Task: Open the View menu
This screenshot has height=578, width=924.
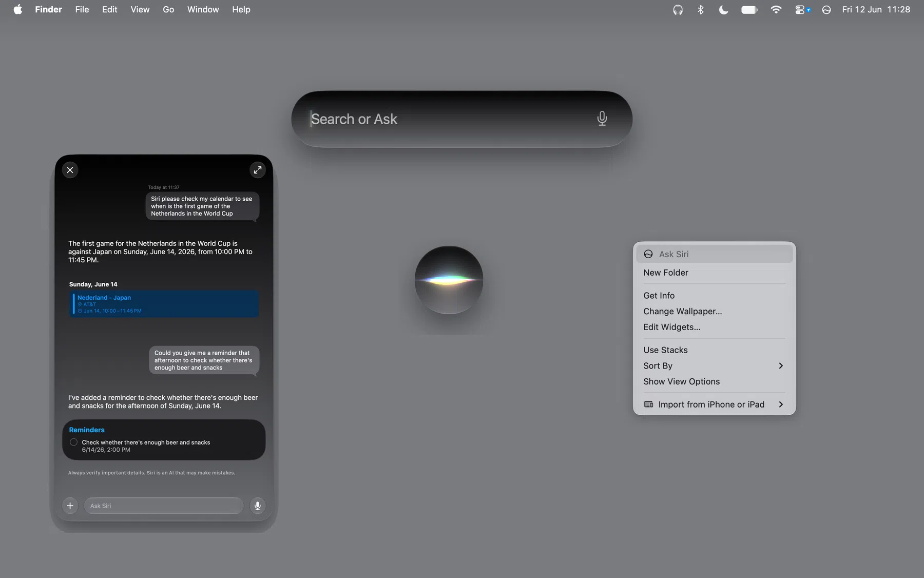Action: pos(140,9)
